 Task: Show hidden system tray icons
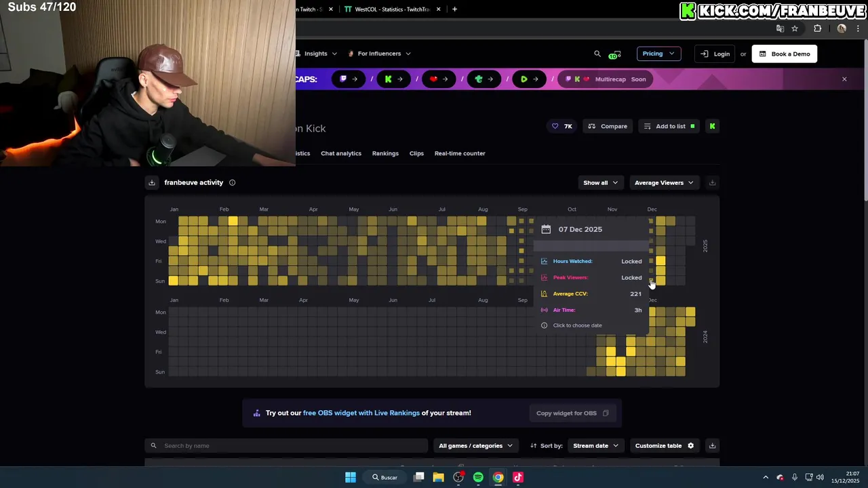tap(766, 477)
